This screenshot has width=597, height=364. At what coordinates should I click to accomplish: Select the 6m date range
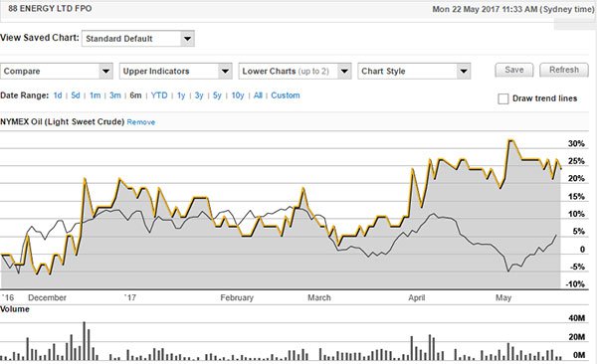point(135,95)
